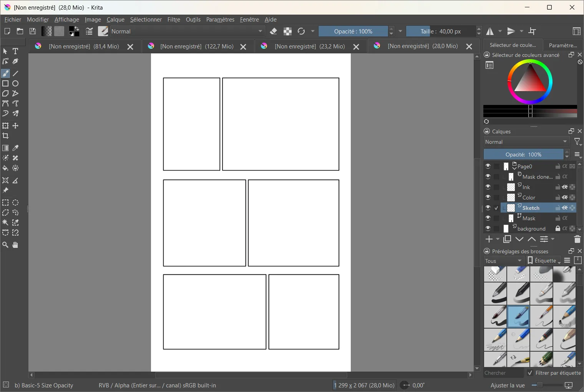Open the Filtre menu
This screenshot has width=584, height=392.
click(x=174, y=20)
